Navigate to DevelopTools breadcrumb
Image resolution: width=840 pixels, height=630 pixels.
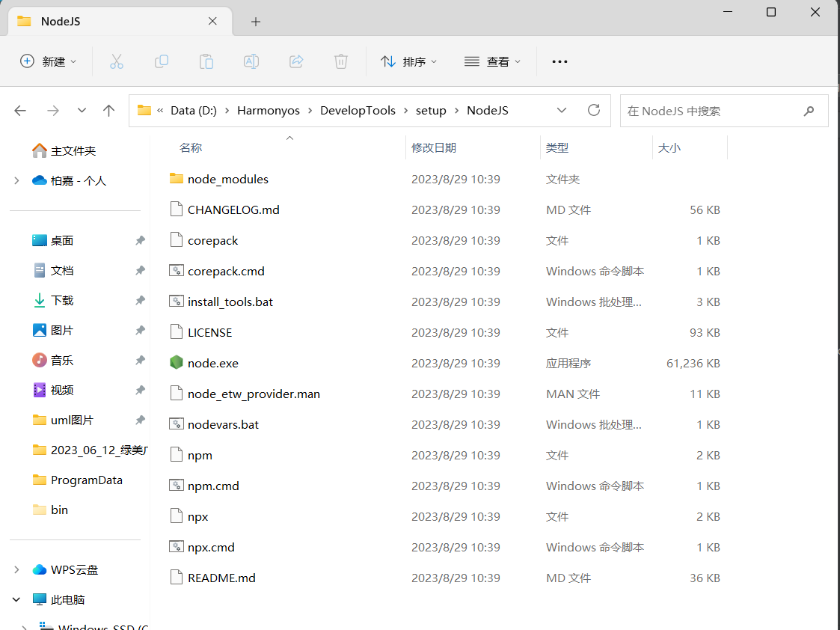[358, 110]
